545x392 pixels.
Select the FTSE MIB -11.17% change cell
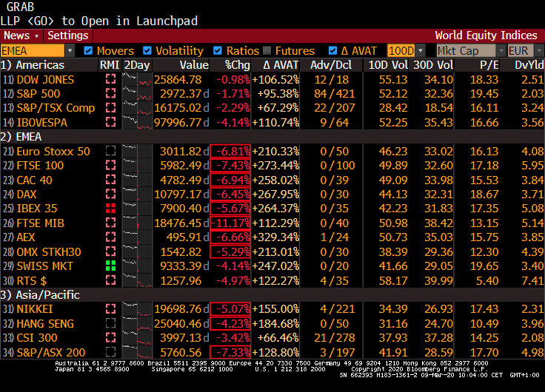click(230, 223)
